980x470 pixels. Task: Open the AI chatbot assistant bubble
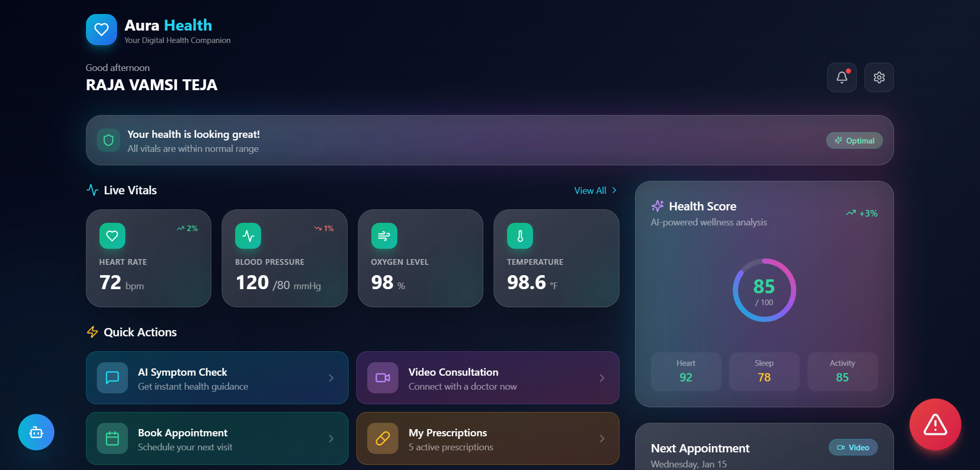tap(36, 432)
